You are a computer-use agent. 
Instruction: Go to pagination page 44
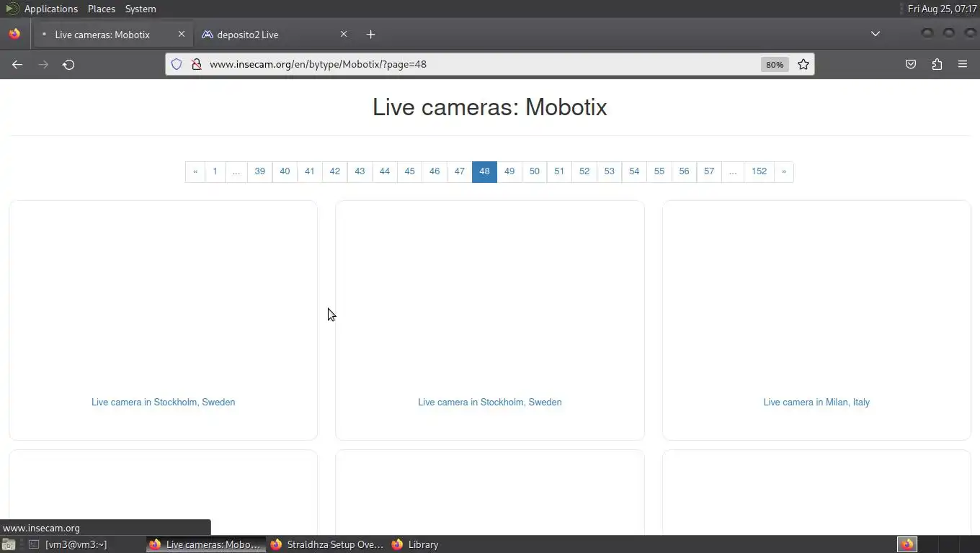click(x=385, y=171)
